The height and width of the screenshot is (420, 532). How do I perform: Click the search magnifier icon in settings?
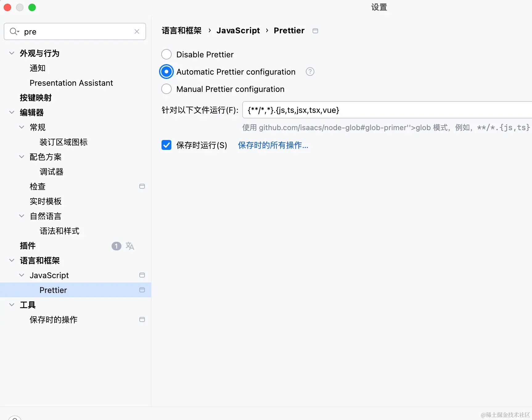14,31
